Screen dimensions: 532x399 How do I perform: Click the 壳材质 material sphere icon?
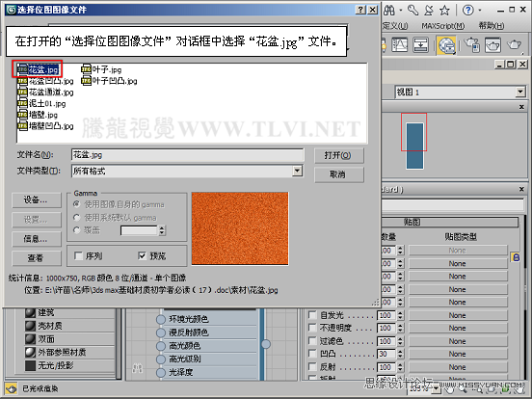[x=30, y=326]
